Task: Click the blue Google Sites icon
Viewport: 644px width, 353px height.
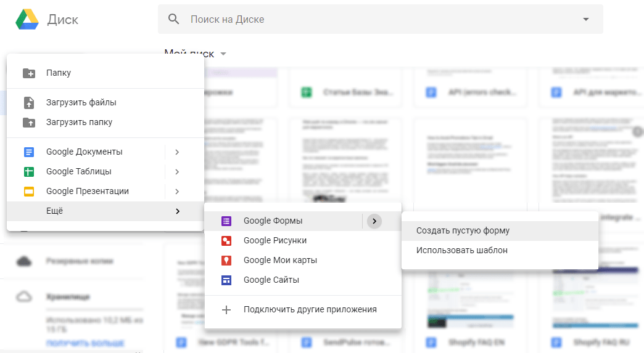Action: click(x=226, y=280)
